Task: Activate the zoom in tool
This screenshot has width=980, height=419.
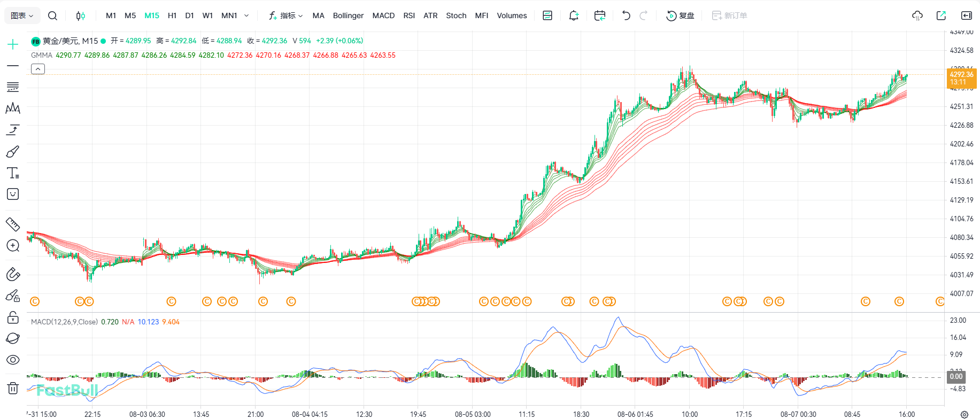Action: (x=13, y=245)
